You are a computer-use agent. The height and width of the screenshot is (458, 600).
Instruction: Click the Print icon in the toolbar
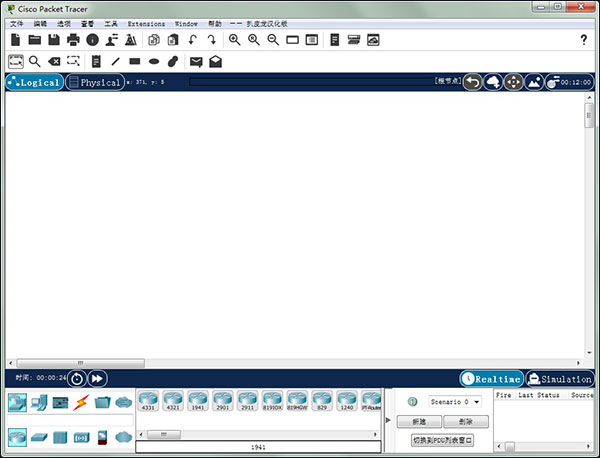[x=73, y=40]
